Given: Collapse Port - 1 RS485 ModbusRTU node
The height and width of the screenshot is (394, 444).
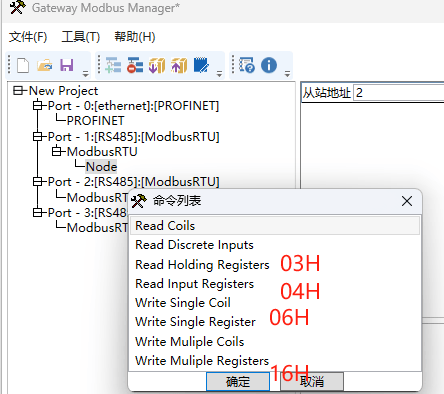Looking at the screenshot, I should pyautogui.click(x=38, y=137).
